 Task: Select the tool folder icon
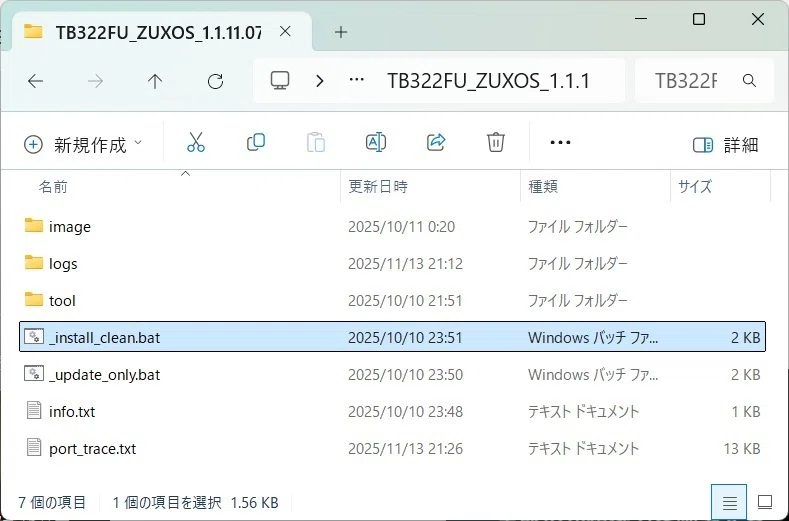click(x=34, y=300)
